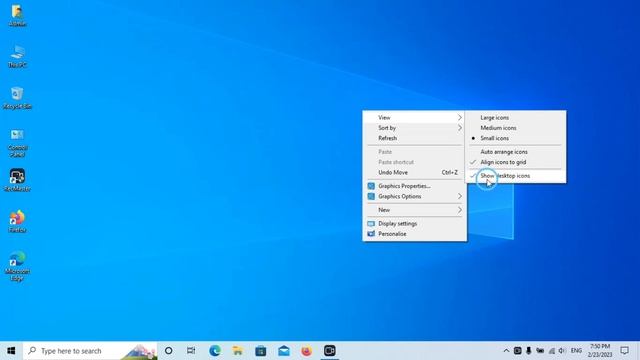This screenshot has height=360, width=640.
Task: Open the volume speaker tray icon
Action: (x=562, y=351)
